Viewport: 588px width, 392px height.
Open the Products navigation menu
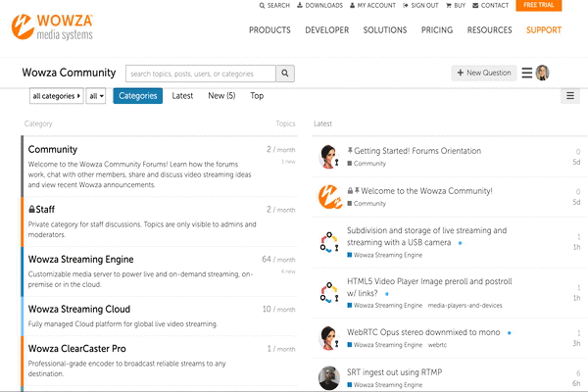point(269,30)
